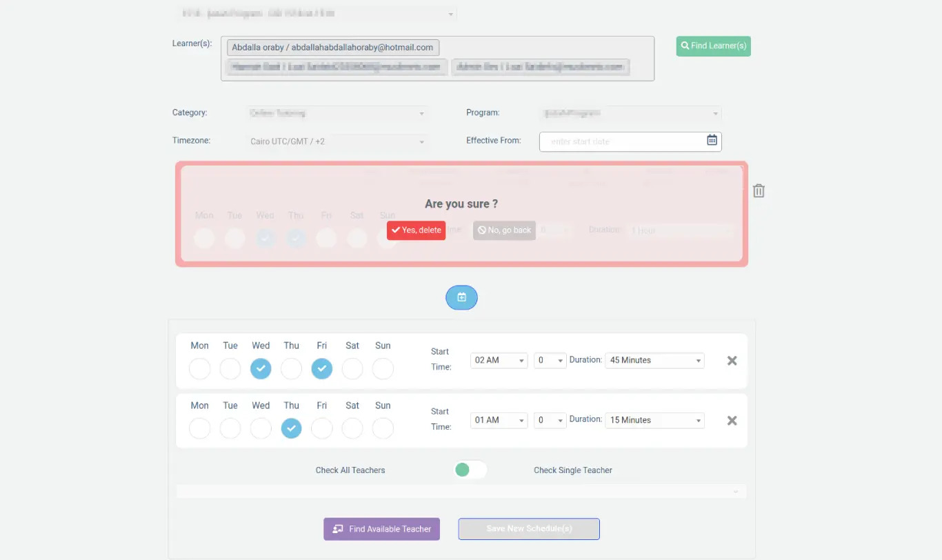This screenshot has height=560, width=942.
Task: Check Mon in the 15 Minutes schedule row
Action: pos(199,429)
